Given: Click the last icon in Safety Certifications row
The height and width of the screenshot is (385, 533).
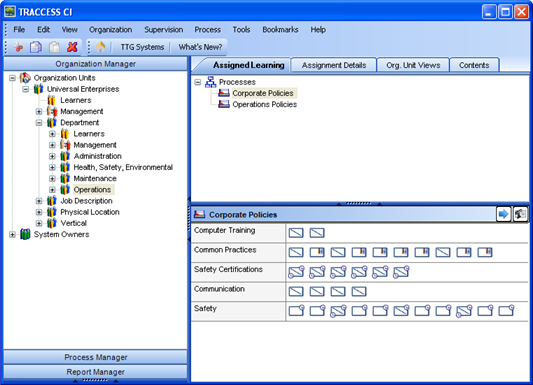Looking at the screenshot, I should 401,272.
